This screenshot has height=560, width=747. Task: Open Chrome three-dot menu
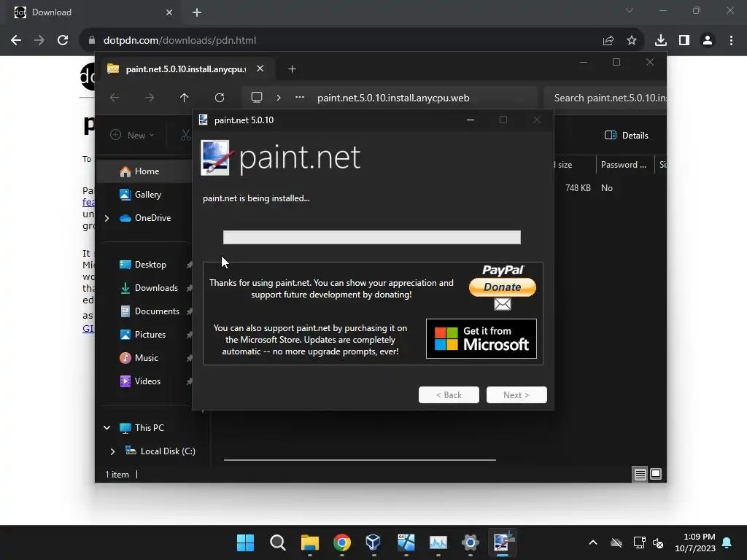tap(731, 41)
